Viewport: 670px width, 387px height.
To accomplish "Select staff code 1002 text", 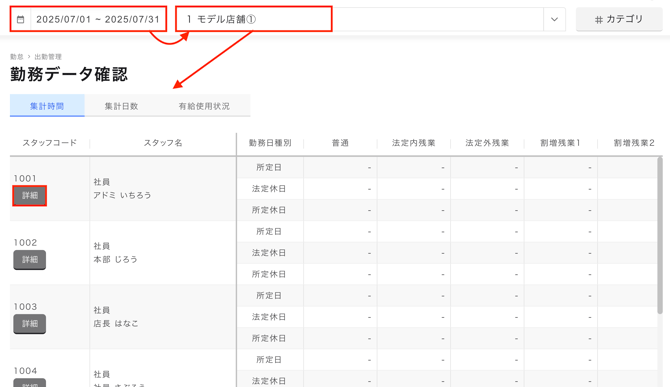I will pyautogui.click(x=25, y=242).
